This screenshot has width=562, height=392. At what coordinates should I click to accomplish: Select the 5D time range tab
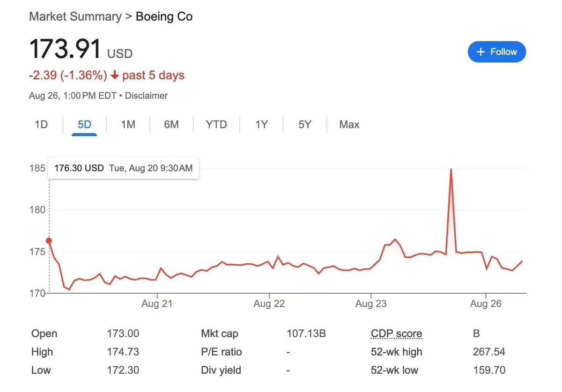(84, 125)
